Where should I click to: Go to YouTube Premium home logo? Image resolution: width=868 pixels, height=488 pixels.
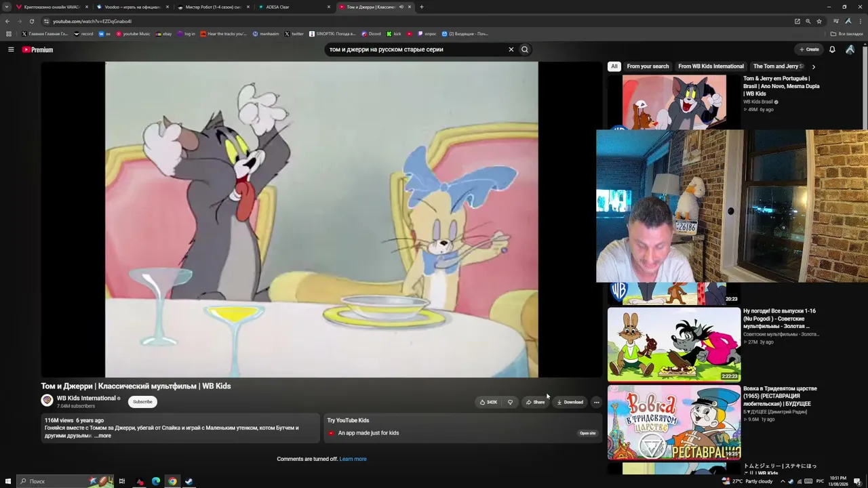pos(37,49)
